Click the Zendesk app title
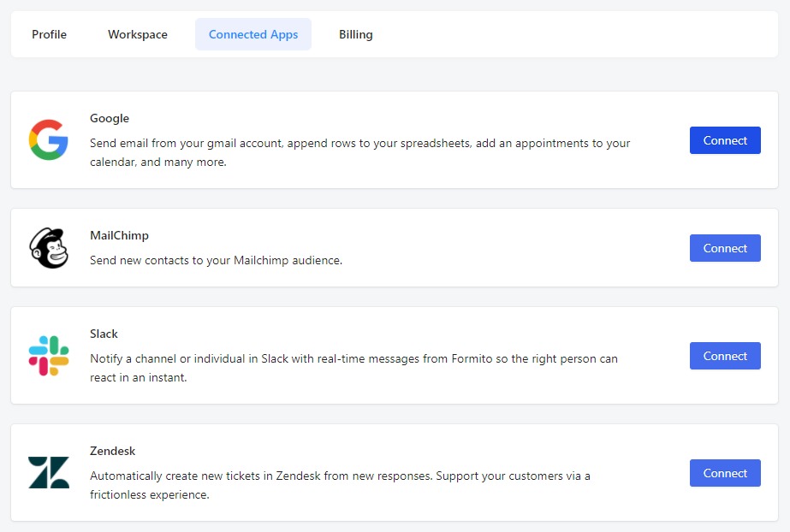Viewport: 790px width, 532px height. (113, 451)
